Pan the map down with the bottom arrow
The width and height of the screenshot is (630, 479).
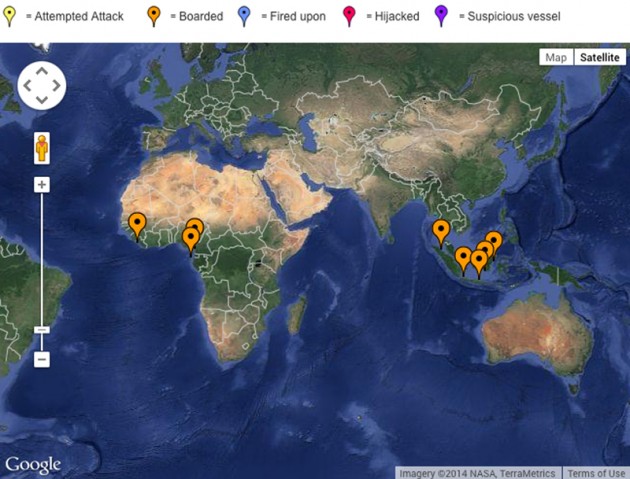(x=41, y=101)
